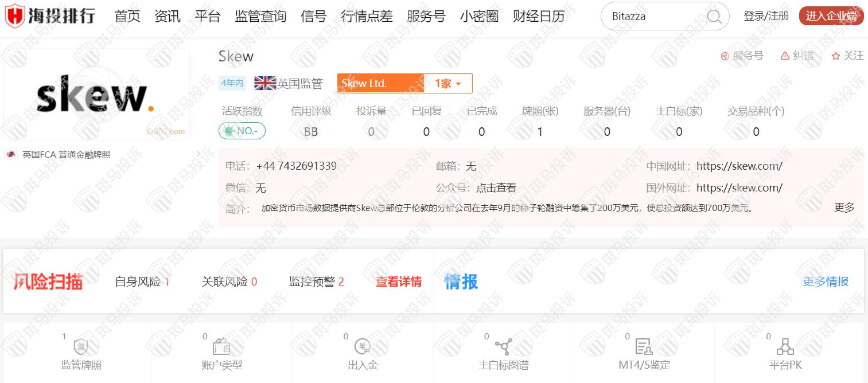Click the Skew logo thumbnail
Image resolution: width=868 pixels, height=383 pixels.
96,95
